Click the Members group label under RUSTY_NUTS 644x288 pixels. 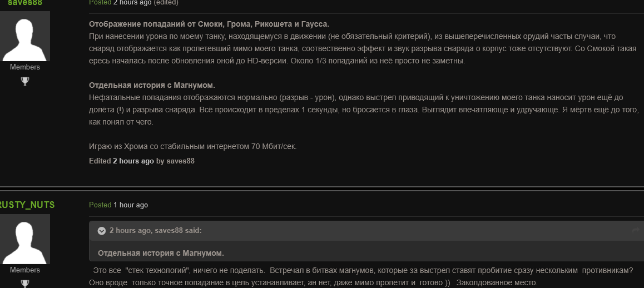(x=24, y=270)
